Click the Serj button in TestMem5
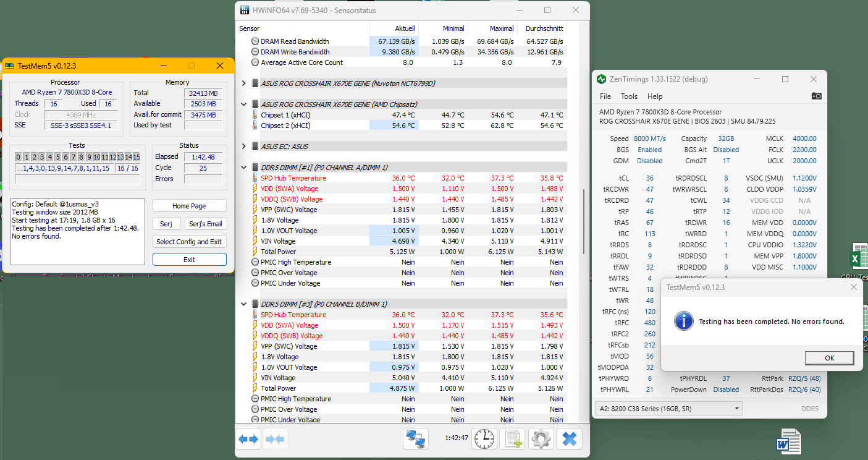 point(167,224)
